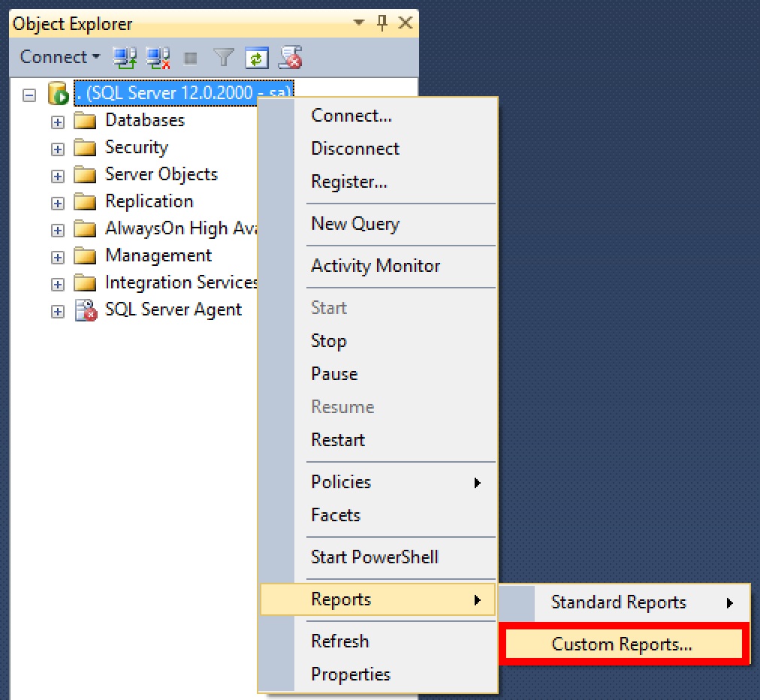Image resolution: width=760 pixels, height=700 pixels.
Task: Click the Object Explorer title bar text
Action: click(x=72, y=24)
